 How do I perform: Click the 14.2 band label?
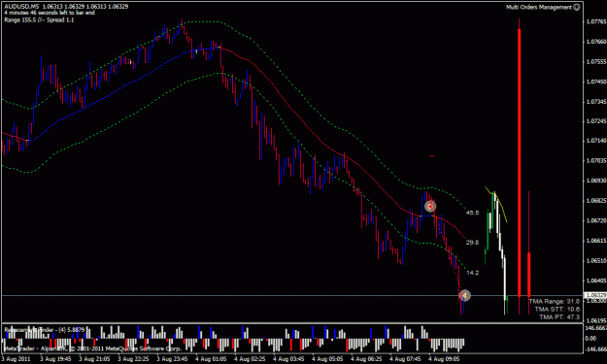(x=472, y=273)
